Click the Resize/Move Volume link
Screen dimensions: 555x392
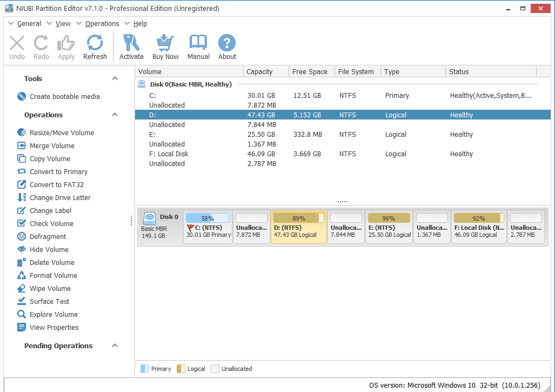tap(62, 132)
